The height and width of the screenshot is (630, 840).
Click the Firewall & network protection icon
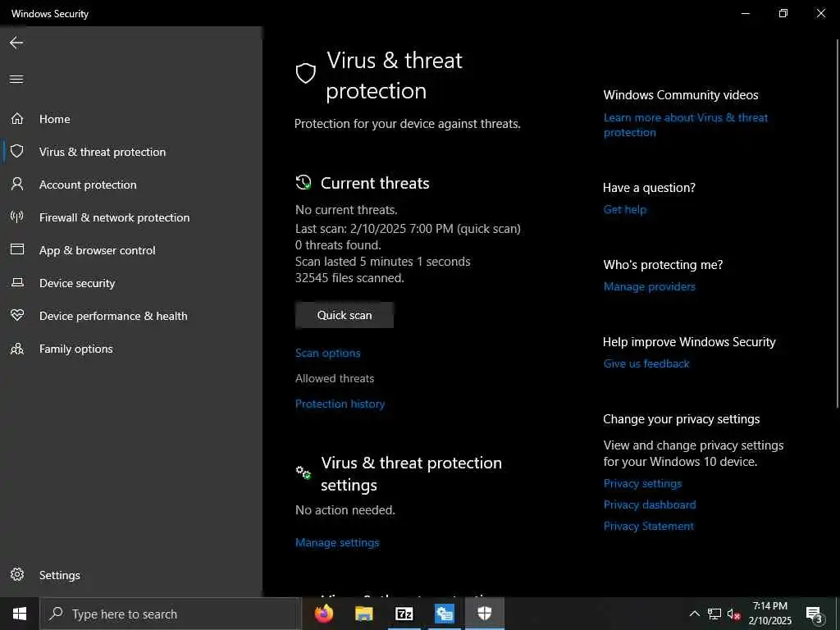click(x=16, y=217)
